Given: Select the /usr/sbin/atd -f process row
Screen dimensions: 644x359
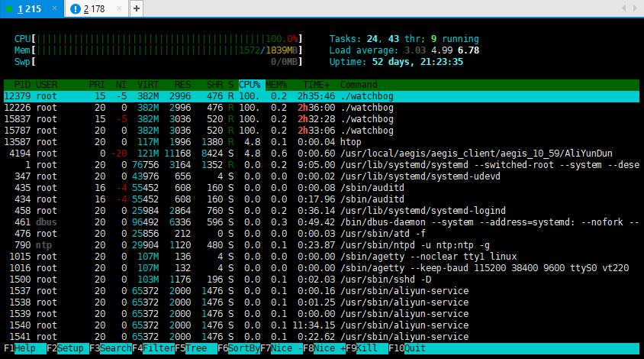Looking at the screenshot, I should pos(321,234).
